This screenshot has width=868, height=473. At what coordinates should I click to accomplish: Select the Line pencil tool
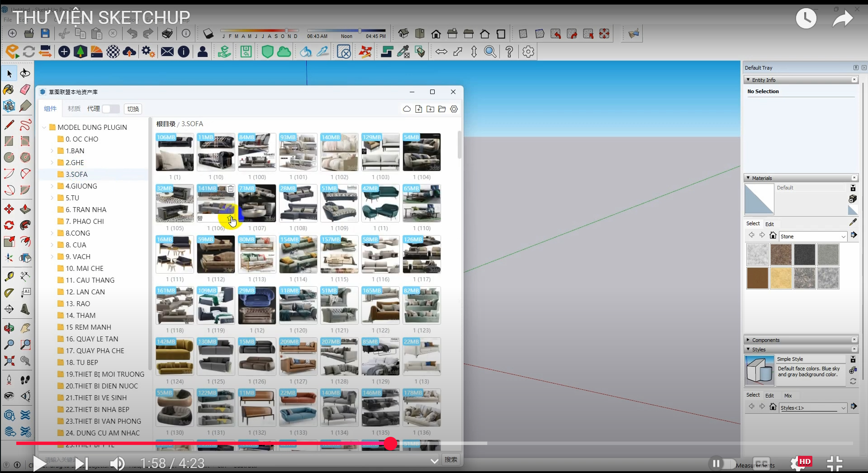point(9,124)
